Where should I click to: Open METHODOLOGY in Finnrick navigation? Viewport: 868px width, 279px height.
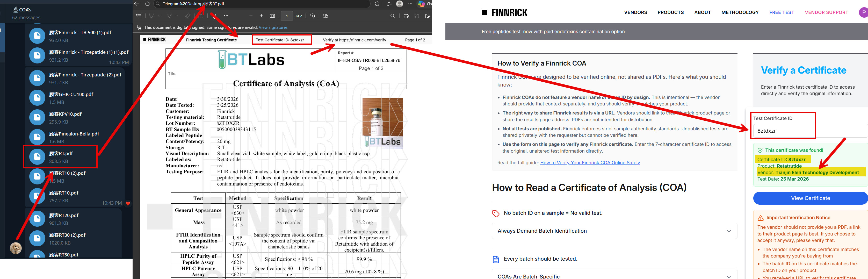[740, 12]
